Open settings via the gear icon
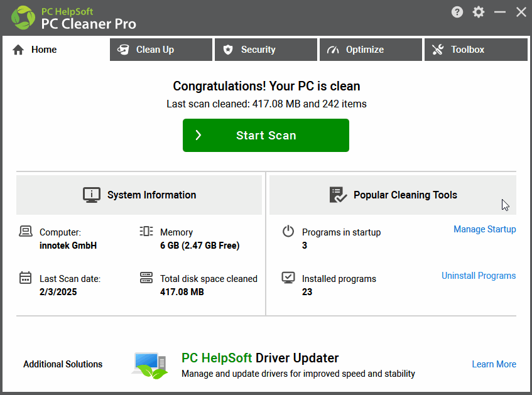 [x=479, y=12]
